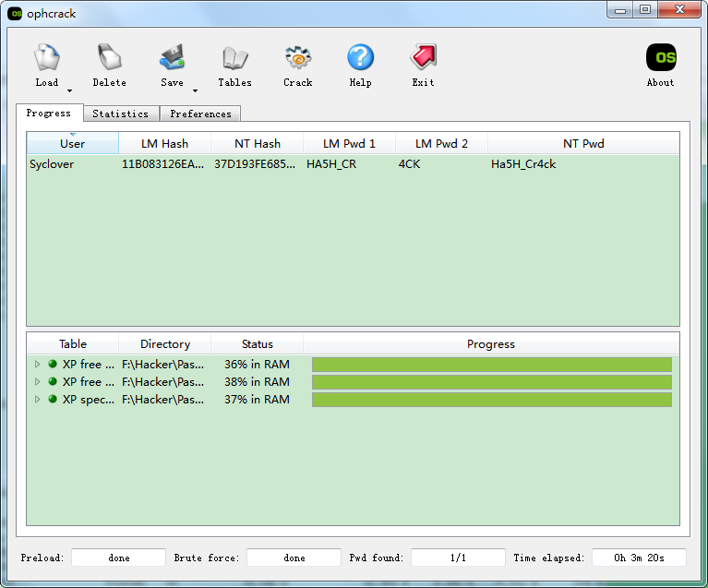Start cracking with the Crack gear icon
The height and width of the screenshot is (588, 708).
[x=297, y=57]
